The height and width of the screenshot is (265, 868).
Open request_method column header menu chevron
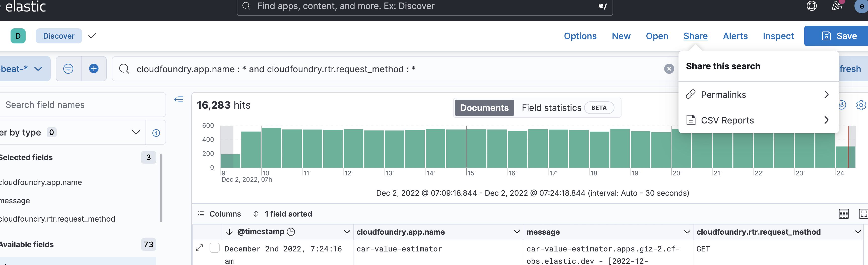[857, 232]
